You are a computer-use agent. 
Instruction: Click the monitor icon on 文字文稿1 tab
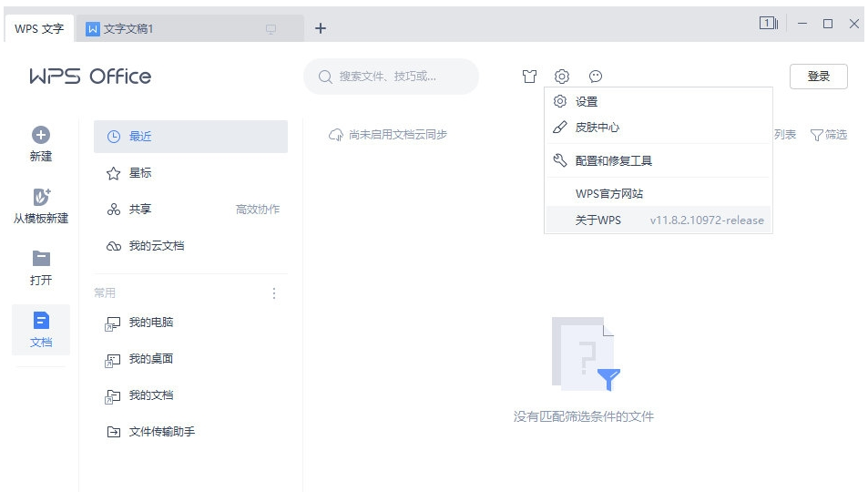271,29
